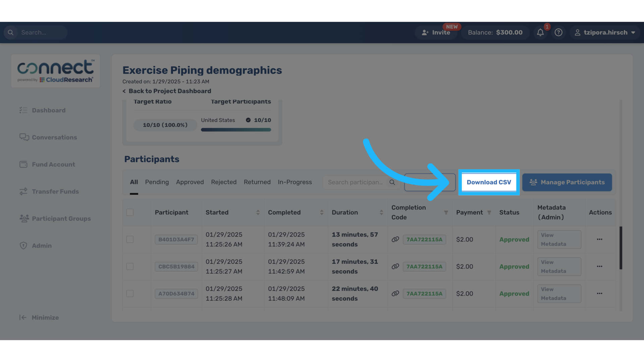Click the Admin shield icon
644x362 pixels.
click(23, 245)
